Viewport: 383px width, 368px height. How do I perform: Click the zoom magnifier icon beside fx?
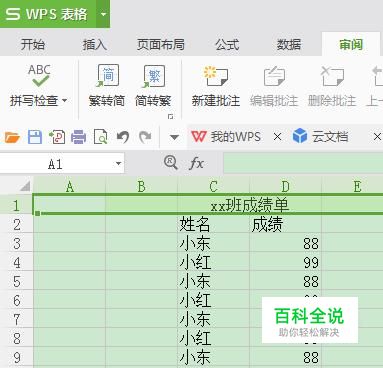[x=171, y=163]
